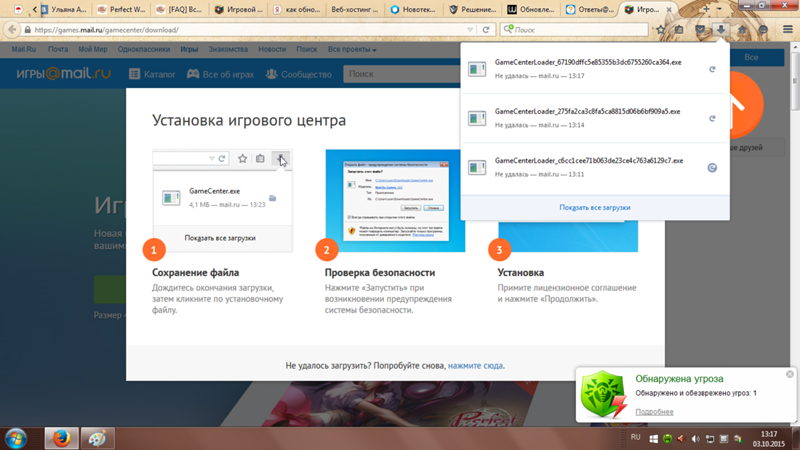800x450 pixels.
Task: Click the 'Проверка безопасности' step screenshot
Action: coord(395,201)
